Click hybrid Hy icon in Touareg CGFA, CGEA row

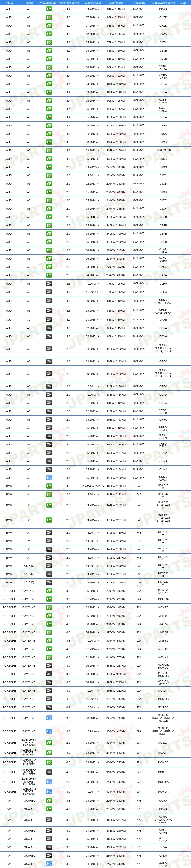pos(49,864)
